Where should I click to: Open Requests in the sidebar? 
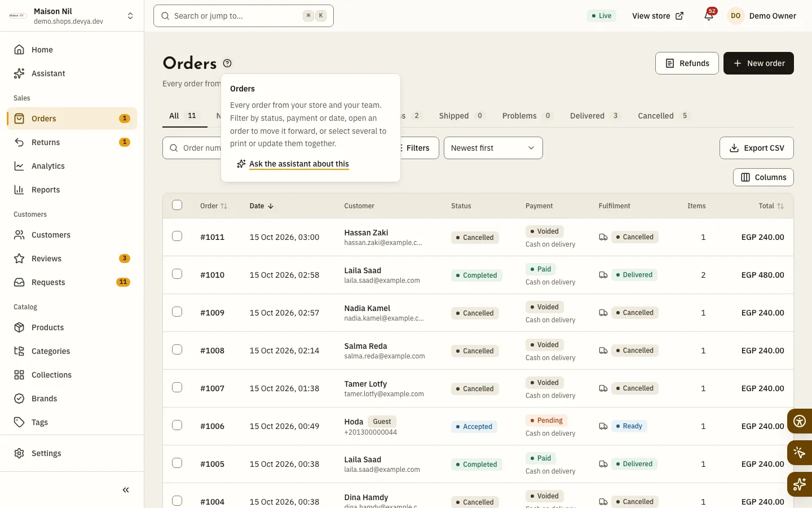[x=72, y=282]
